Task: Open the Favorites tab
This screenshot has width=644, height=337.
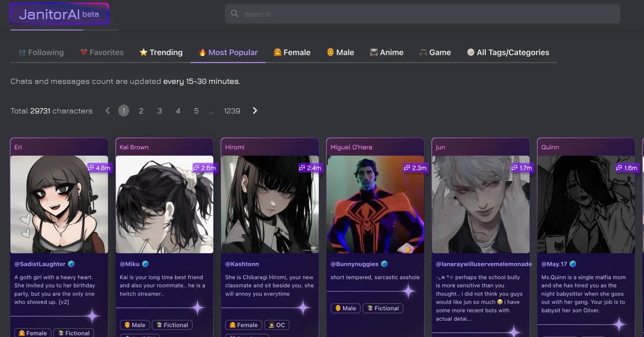Action: pyautogui.click(x=102, y=52)
